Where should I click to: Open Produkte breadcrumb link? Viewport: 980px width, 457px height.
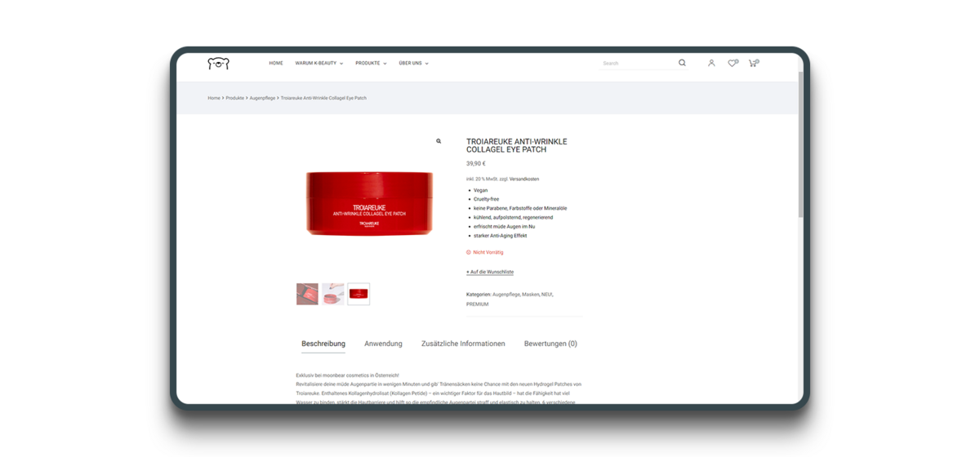pyautogui.click(x=235, y=98)
